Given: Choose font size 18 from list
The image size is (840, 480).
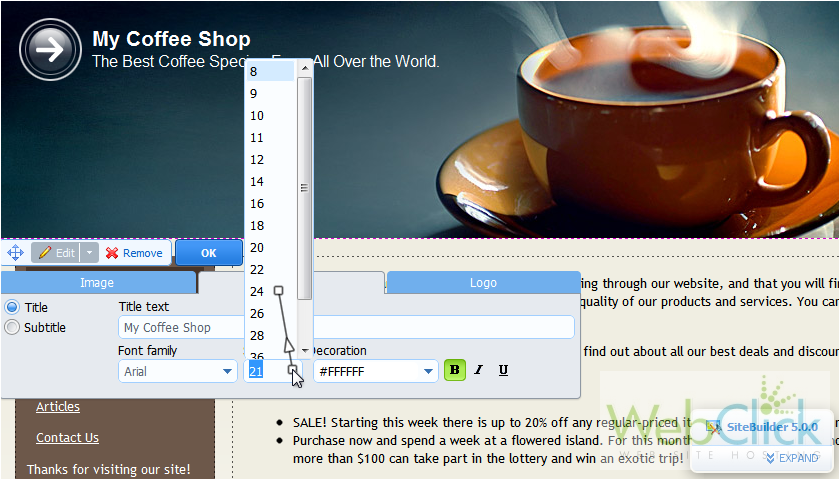Looking at the screenshot, I should [x=269, y=225].
